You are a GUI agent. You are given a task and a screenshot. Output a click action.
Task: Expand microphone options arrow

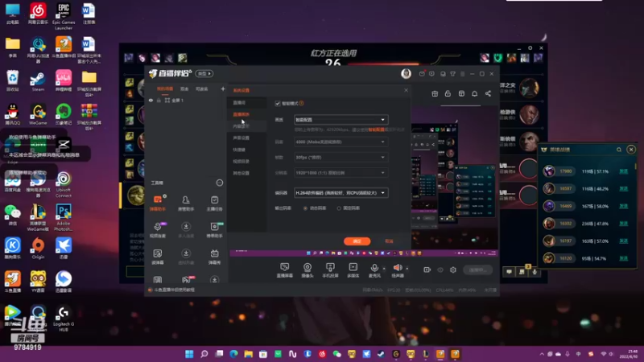384,269
